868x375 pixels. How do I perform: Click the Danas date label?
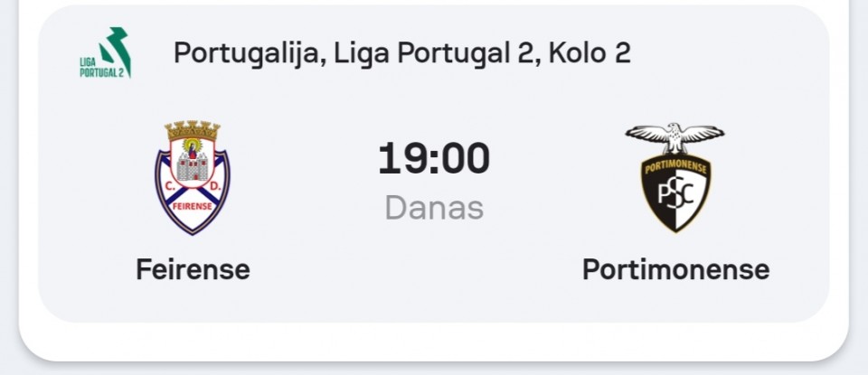click(434, 209)
